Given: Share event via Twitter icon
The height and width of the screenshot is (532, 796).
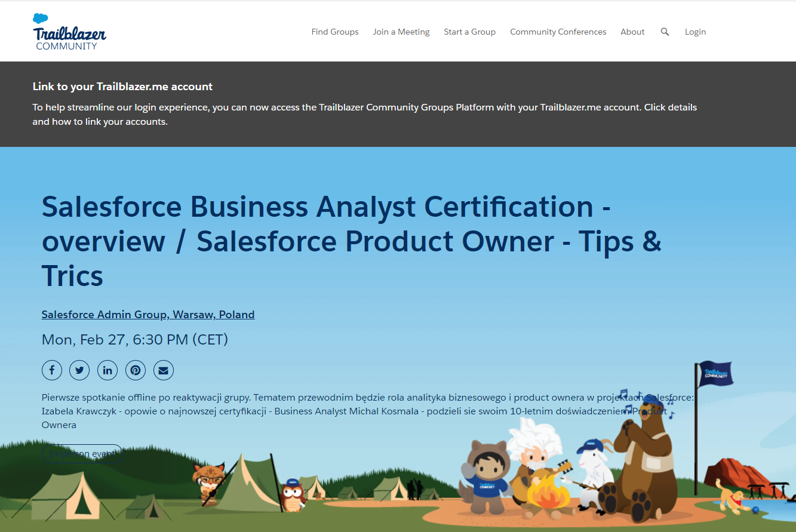Looking at the screenshot, I should pos(79,370).
